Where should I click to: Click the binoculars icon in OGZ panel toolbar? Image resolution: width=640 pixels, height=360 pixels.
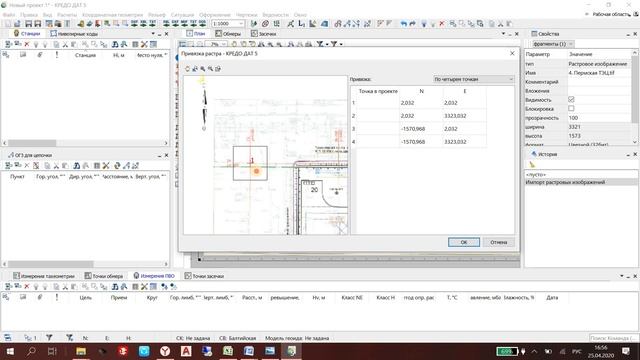click(x=76, y=165)
